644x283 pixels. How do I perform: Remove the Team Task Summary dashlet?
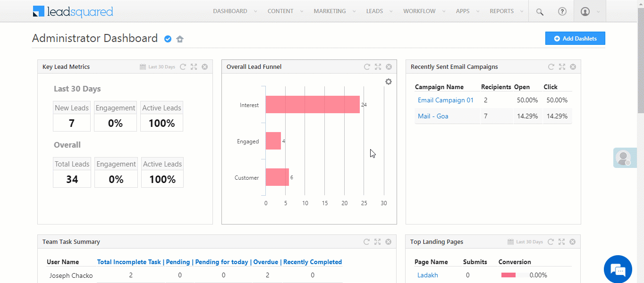pos(388,242)
